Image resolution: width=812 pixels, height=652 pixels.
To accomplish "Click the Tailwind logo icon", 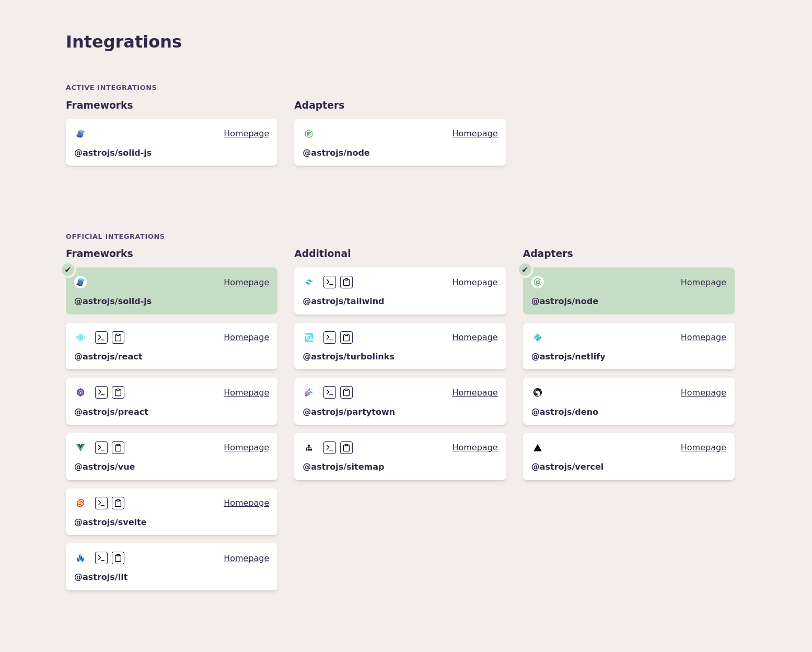I will click(309, 282).
